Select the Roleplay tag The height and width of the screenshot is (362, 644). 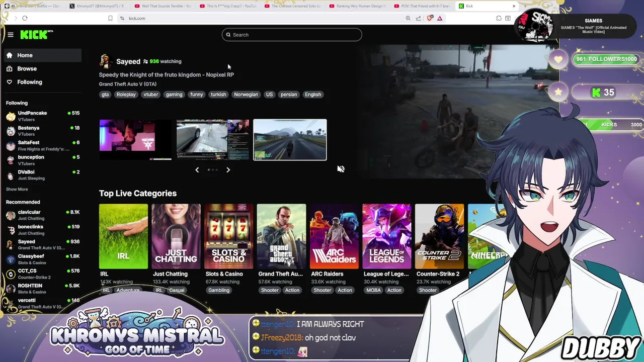[x=126, y=95]
